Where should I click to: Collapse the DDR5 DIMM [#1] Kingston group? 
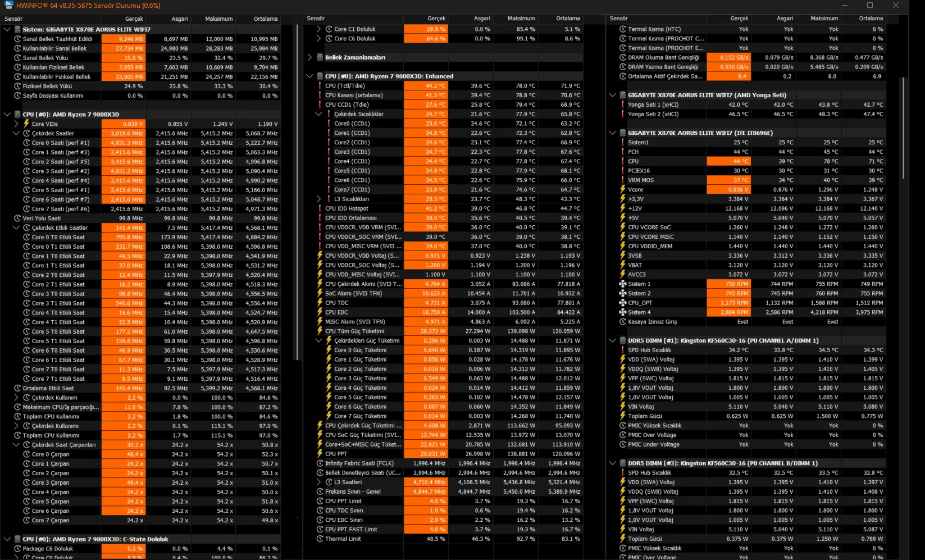(613, 340)
